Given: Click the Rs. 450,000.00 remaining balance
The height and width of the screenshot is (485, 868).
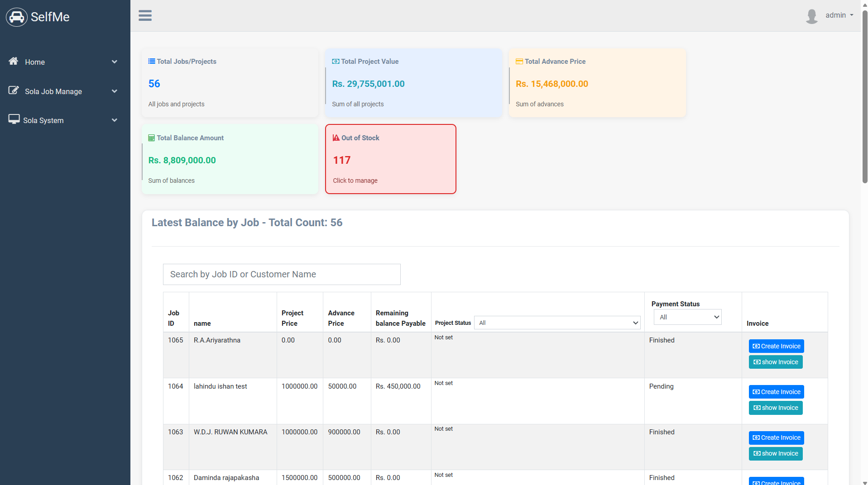Looking at the screenshot, I should 398,386.
